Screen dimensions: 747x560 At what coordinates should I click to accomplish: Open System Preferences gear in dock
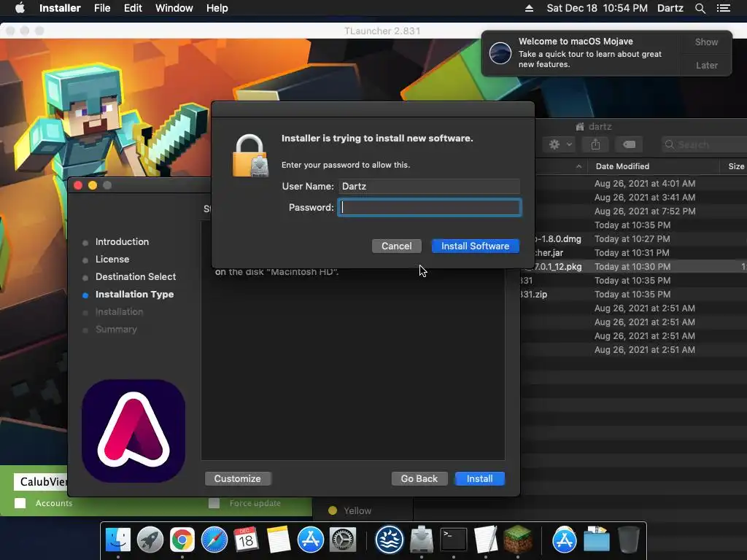(x=343, y=540)
